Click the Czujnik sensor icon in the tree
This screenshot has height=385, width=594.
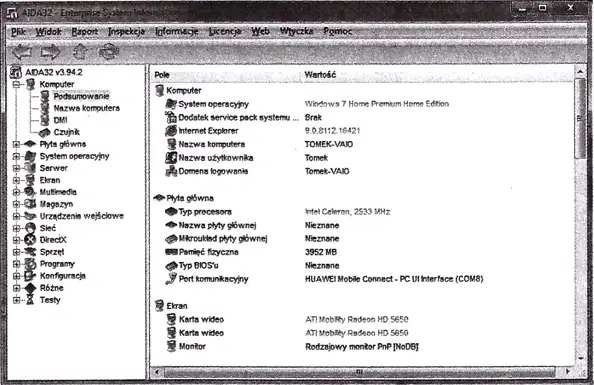coord(44,132)
